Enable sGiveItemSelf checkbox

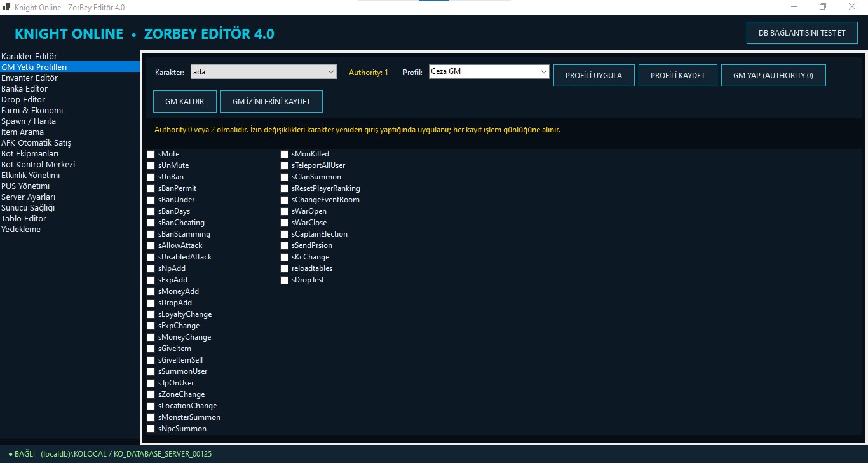click(151, 360)
